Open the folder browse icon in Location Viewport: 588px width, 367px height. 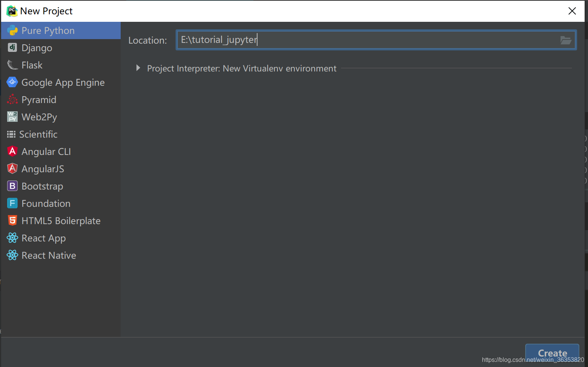click(x=565, y=40)
